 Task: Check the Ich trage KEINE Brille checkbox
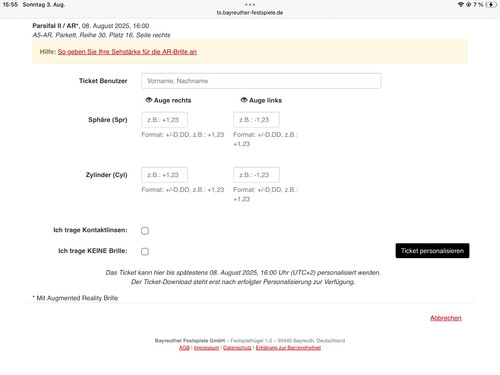pos(145,251)
